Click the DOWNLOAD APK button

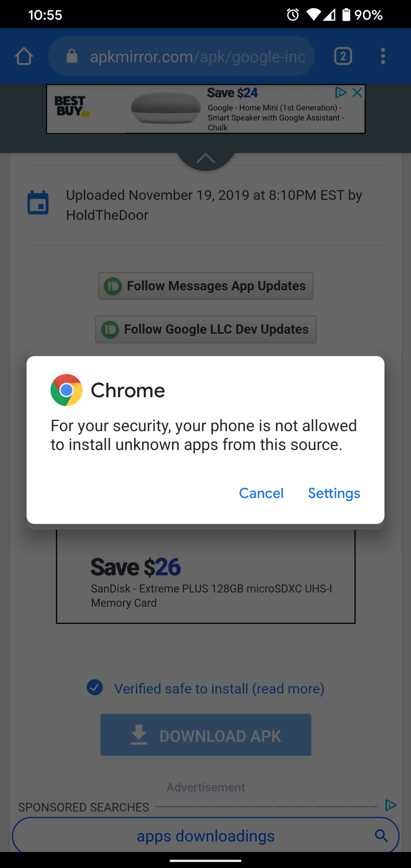[x=206, y=735]
